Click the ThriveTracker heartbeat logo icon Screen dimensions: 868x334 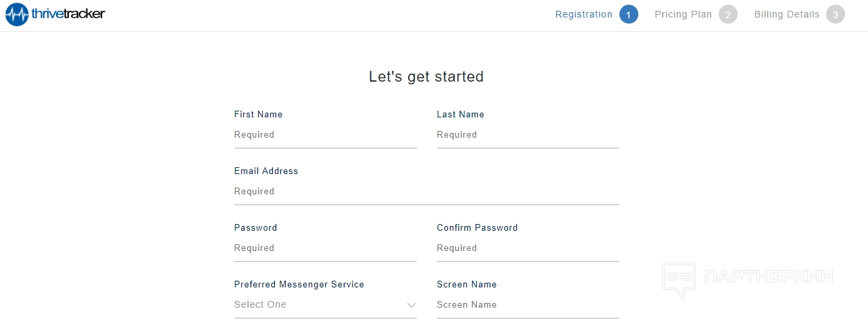(x=17, y=14)
